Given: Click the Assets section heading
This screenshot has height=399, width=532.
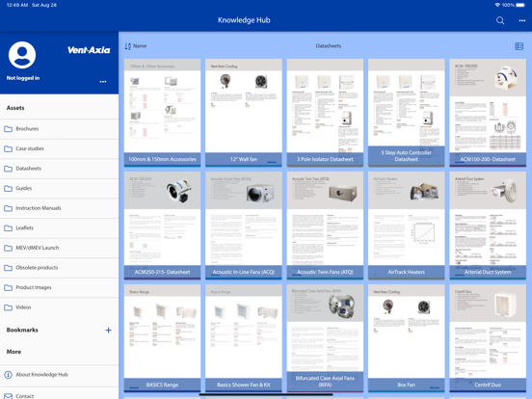Looking at the screenshot, I should pos(15,108).
